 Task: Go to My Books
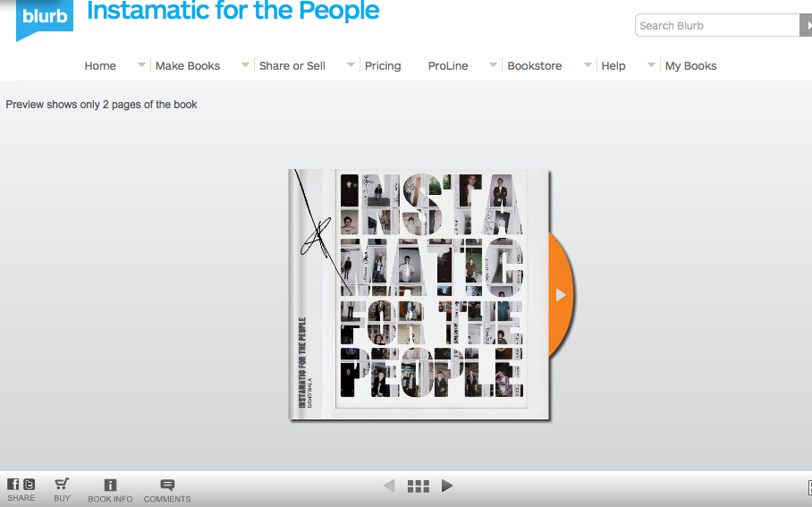click(x=690, y=66)
